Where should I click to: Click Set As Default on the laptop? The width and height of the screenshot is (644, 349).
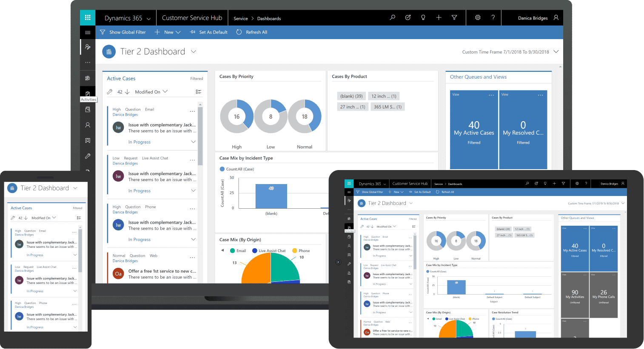point(209,32)
